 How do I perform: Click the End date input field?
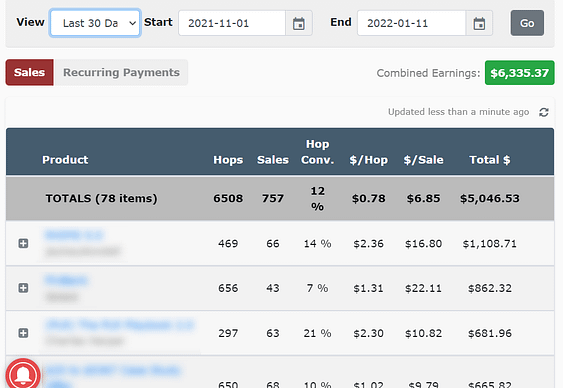pos(411,23)
